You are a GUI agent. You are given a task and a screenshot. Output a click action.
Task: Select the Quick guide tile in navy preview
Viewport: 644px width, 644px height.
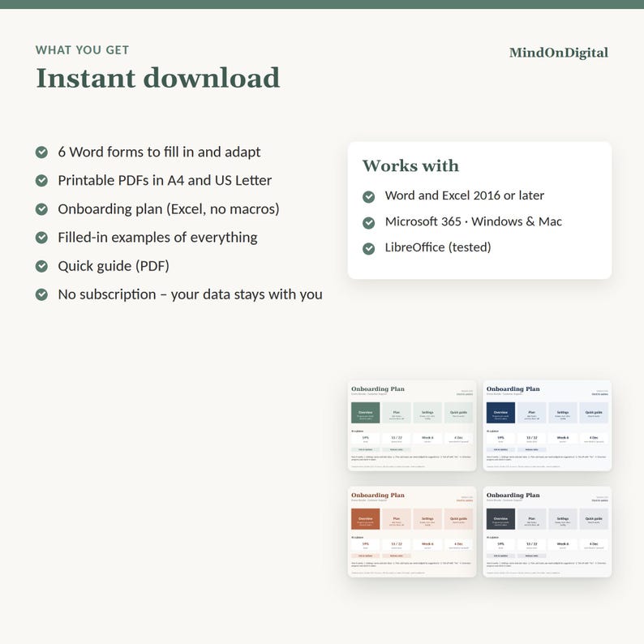594,413
